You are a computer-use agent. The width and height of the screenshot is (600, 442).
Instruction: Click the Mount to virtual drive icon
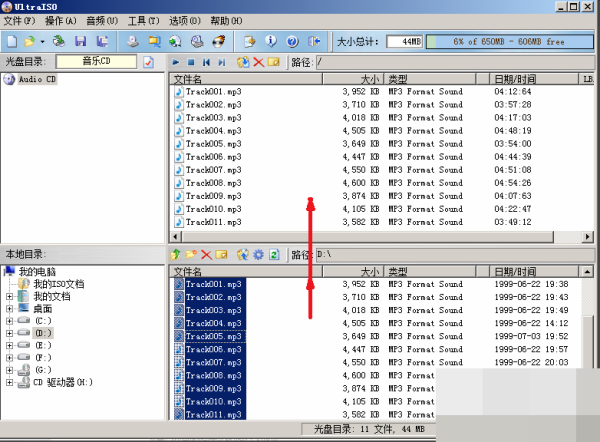(197, 41)
